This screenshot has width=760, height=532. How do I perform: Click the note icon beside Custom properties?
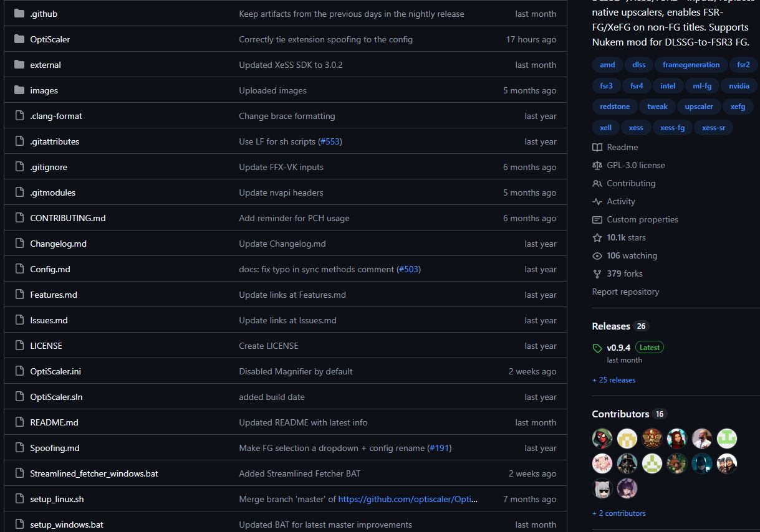click(x=597, y=219)
